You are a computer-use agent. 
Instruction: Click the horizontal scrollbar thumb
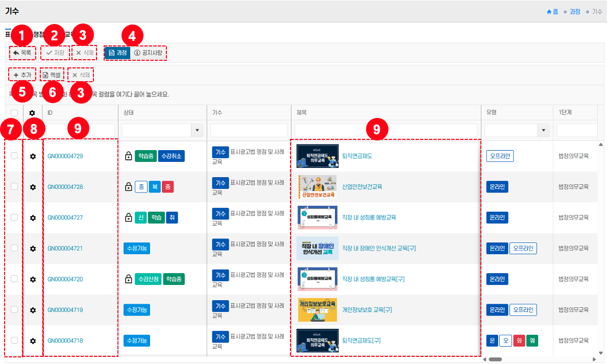pos(495,359)
